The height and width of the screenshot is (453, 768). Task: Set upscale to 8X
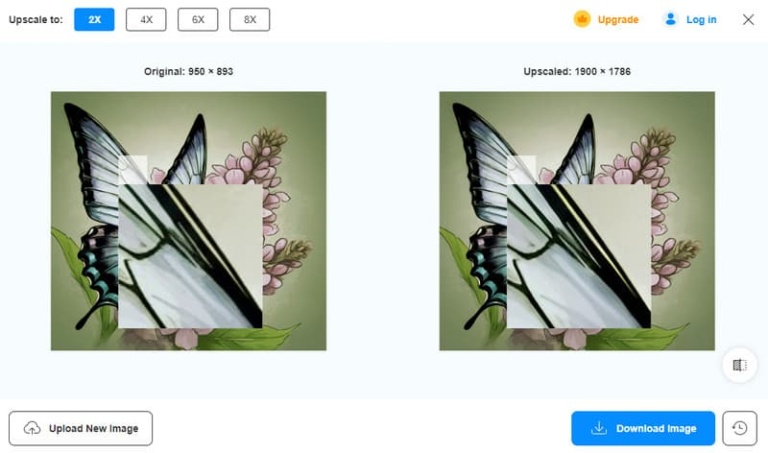(250, 20)
